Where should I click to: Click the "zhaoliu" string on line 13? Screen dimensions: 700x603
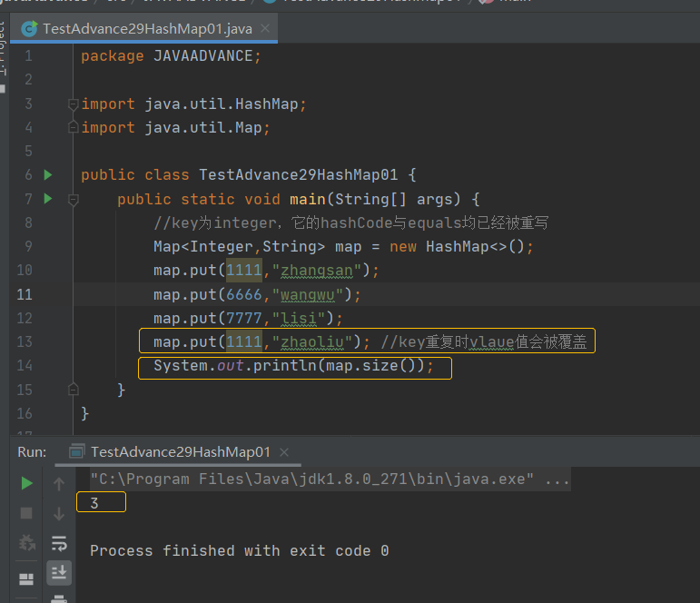(311, 342)
